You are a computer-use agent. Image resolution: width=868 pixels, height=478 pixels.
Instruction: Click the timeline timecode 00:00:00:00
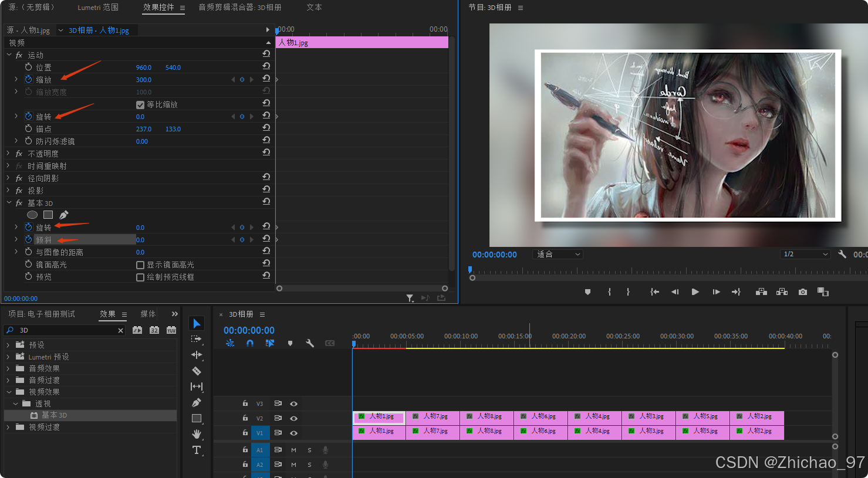[x=249, y=330]
